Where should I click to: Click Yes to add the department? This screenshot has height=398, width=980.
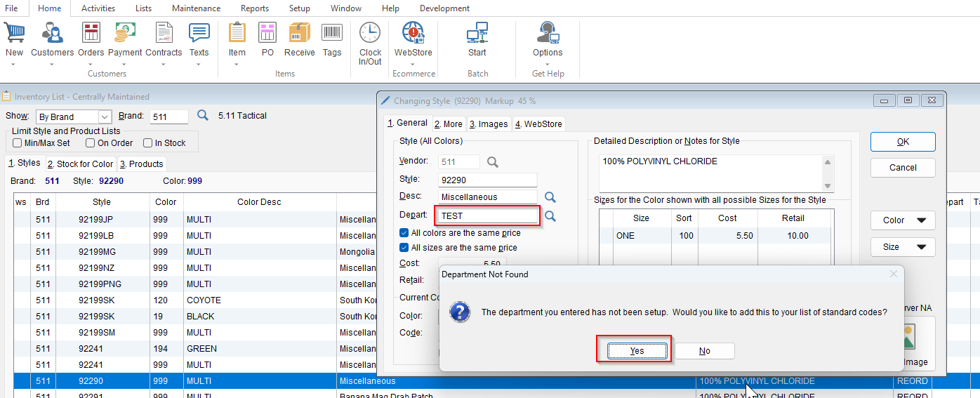[x=637, y=351]
